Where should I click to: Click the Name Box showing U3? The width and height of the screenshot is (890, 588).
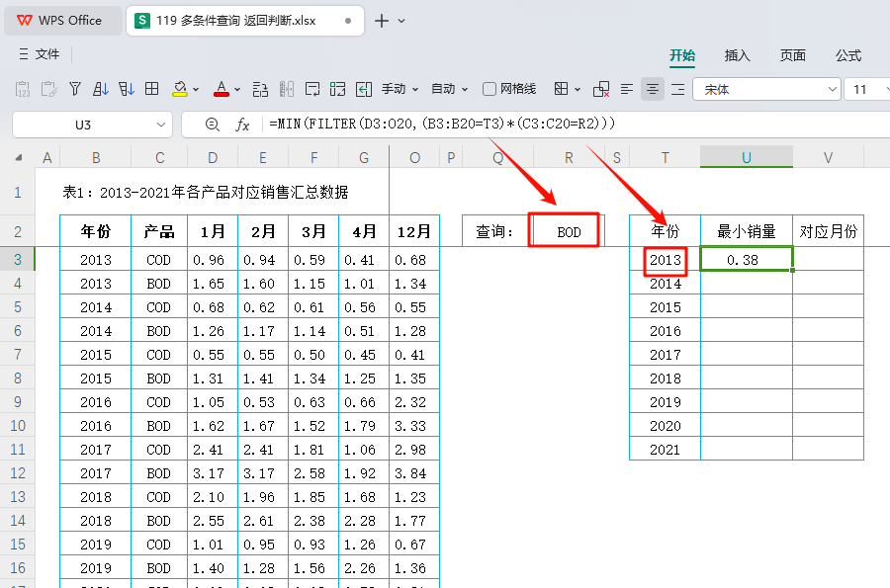(83, 125)
